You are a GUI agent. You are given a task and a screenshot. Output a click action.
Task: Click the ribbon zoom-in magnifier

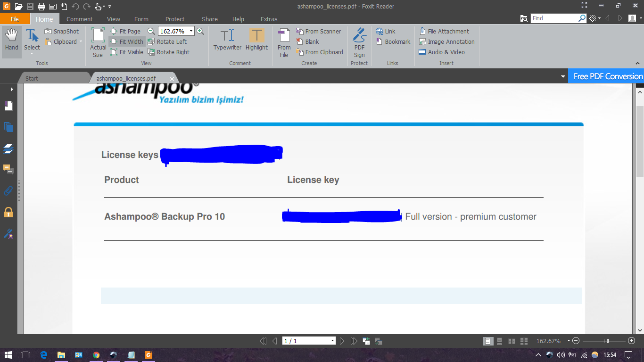[x=200, y=31]
